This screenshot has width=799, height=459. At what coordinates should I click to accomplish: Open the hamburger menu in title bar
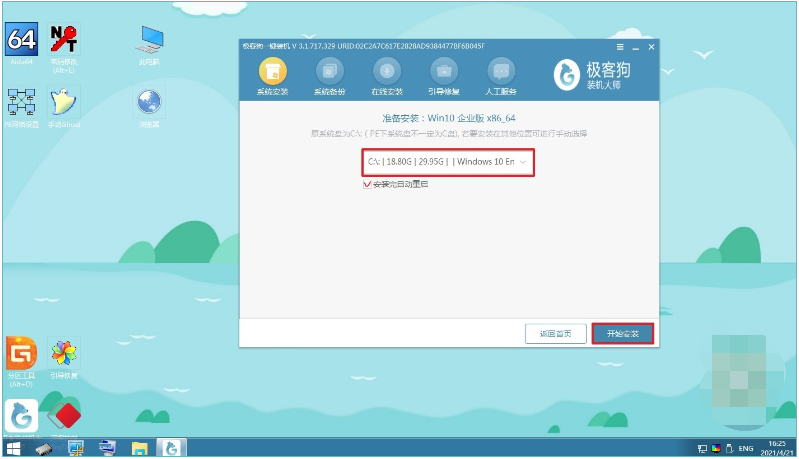click(x=620, y=47)
